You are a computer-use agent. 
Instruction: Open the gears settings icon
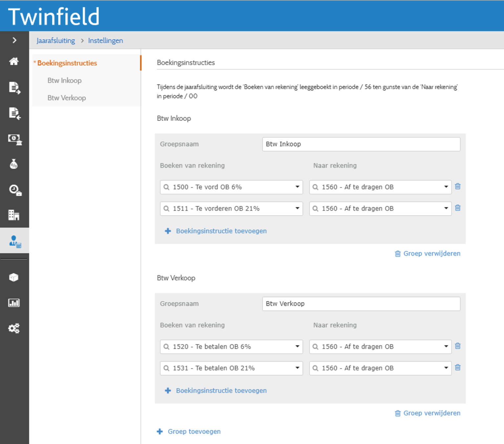14,328
